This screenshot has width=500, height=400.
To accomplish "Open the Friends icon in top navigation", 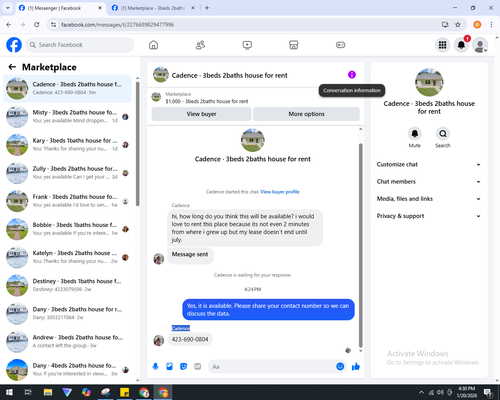I will [200, 45].
